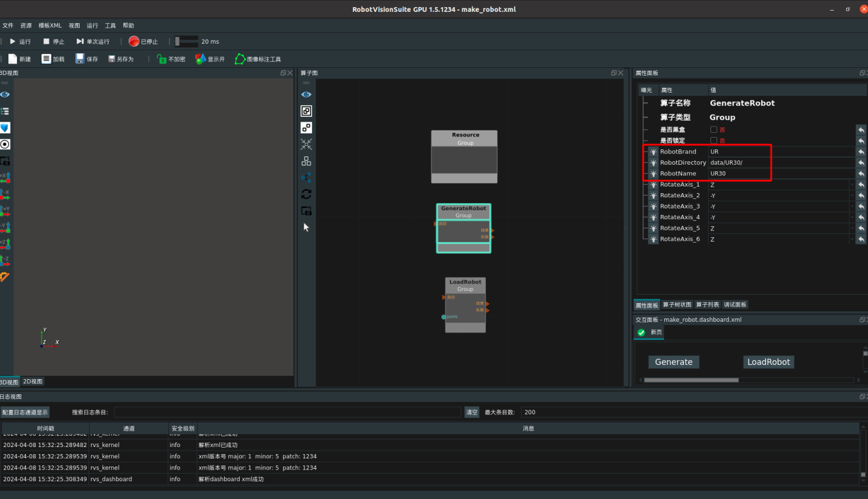Image resolution: width=868 pixels, height=499 pixels.
Task: Click the 配置日志通道显示 button
Action: click(25, 412)
